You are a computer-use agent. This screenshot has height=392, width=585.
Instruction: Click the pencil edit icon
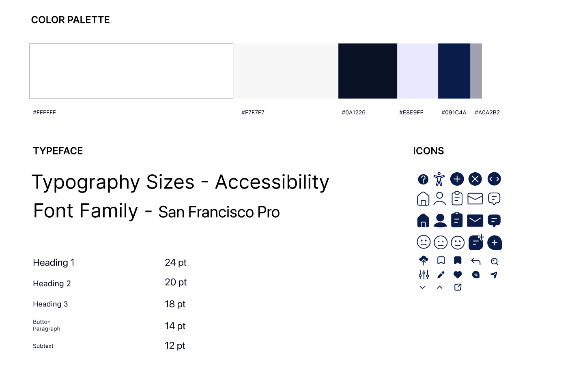pos(441,275)
